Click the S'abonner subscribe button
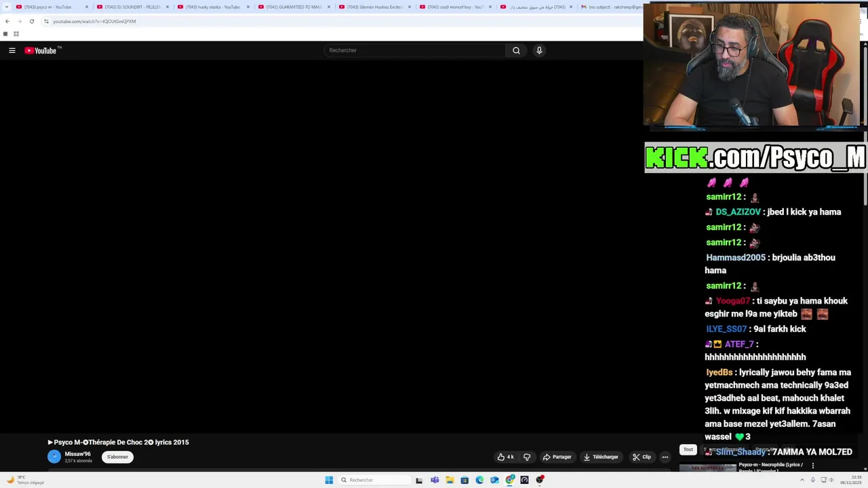This screenshot has height=488, width=868. click(x=117, y=457)
